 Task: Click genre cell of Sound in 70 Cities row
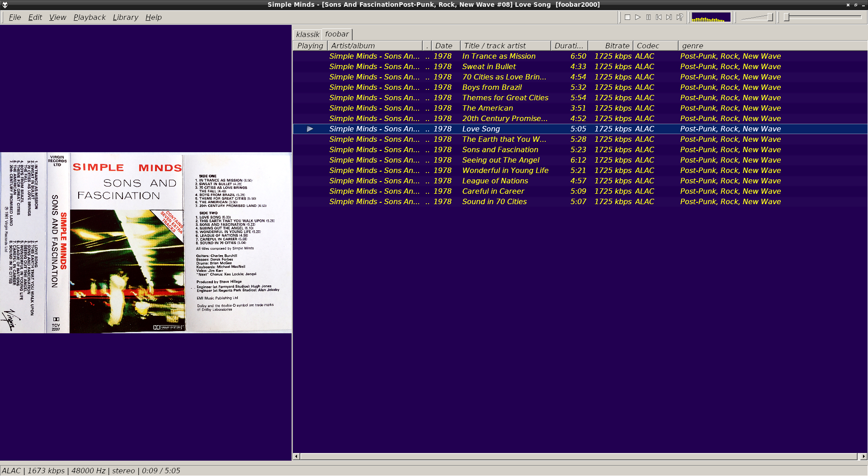[730, 202]
